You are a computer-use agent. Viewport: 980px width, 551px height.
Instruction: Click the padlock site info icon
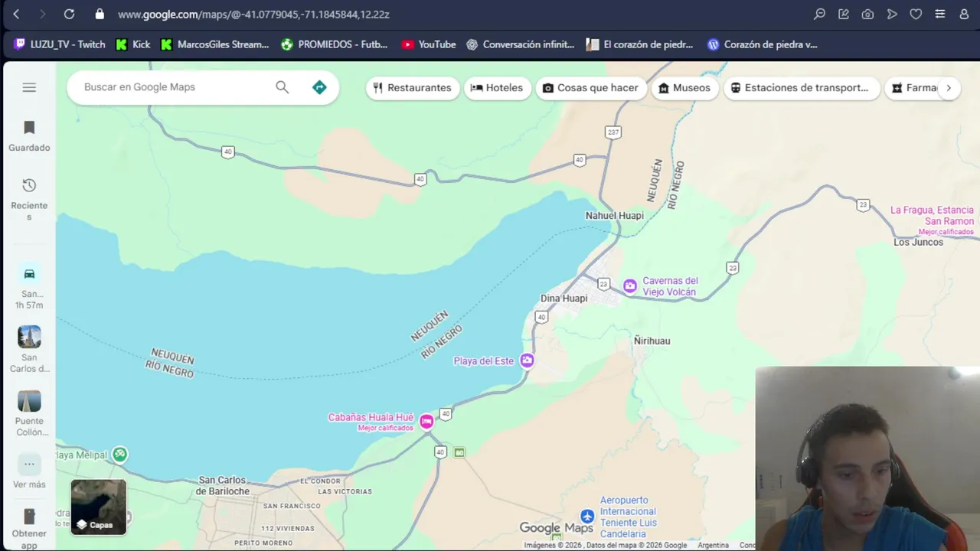point(100,14)
